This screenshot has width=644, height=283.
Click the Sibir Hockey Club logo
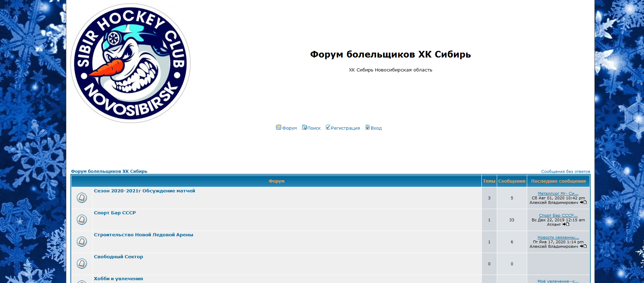pyautogui.click(x=130, y=63)
